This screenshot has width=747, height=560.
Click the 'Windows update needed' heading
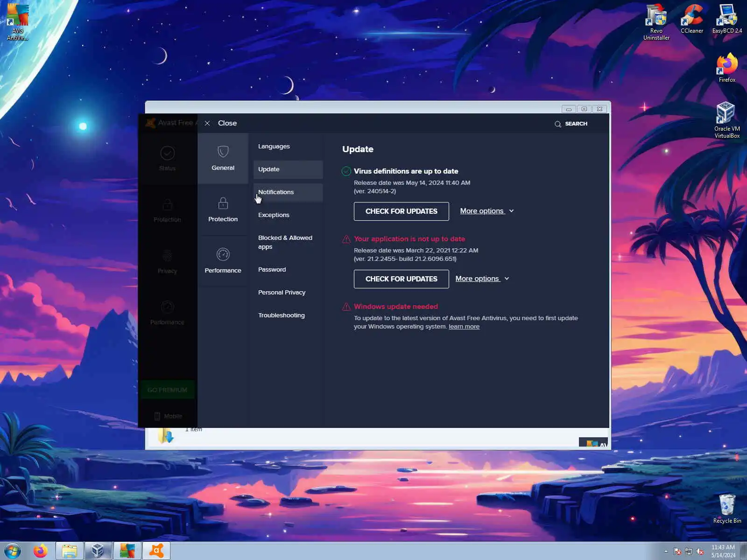[x=396, y=307]
